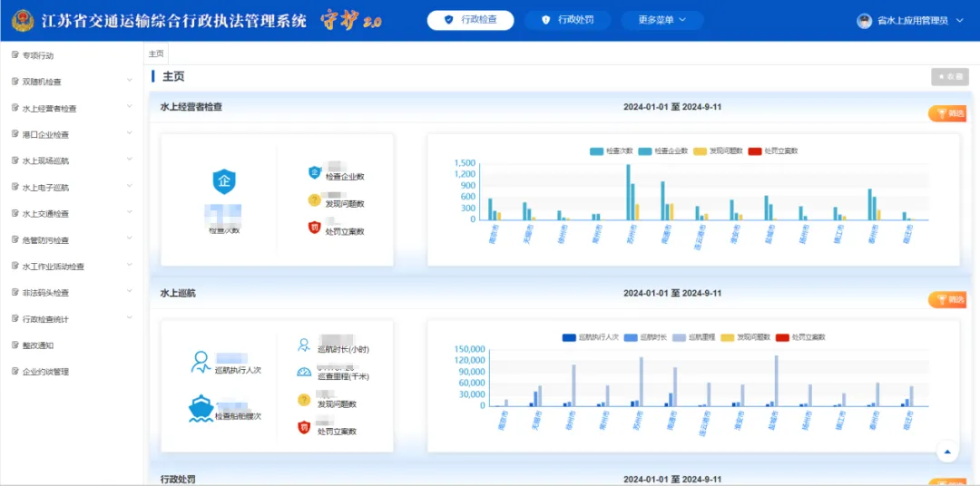Image resolution: width=980 pixels, height=486 pixels.
Task: Click the blue shield 企 icon
Action: click(x=225, y=181)
